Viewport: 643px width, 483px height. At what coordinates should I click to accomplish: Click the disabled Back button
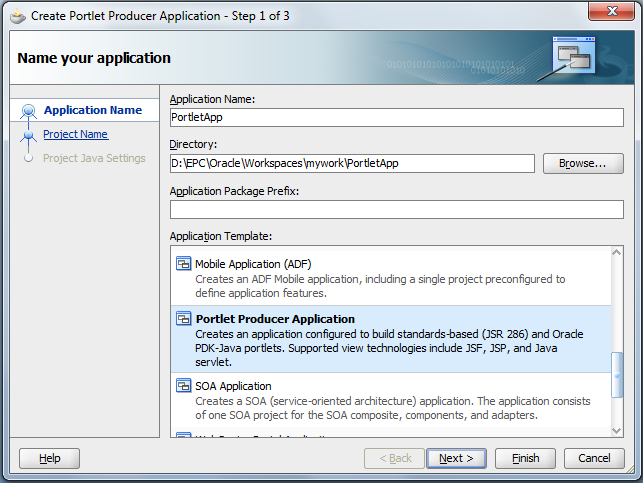pos(394,458)
